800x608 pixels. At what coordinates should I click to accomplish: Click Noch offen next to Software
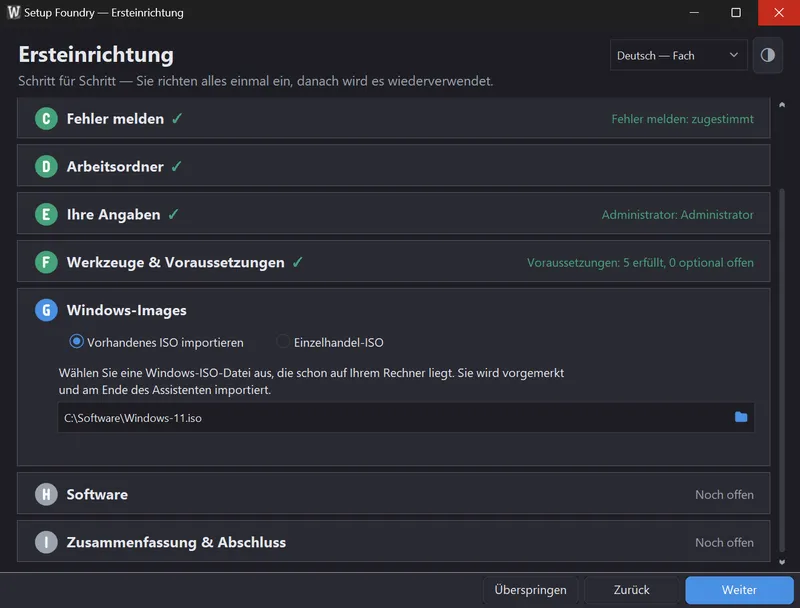(724, 494)
